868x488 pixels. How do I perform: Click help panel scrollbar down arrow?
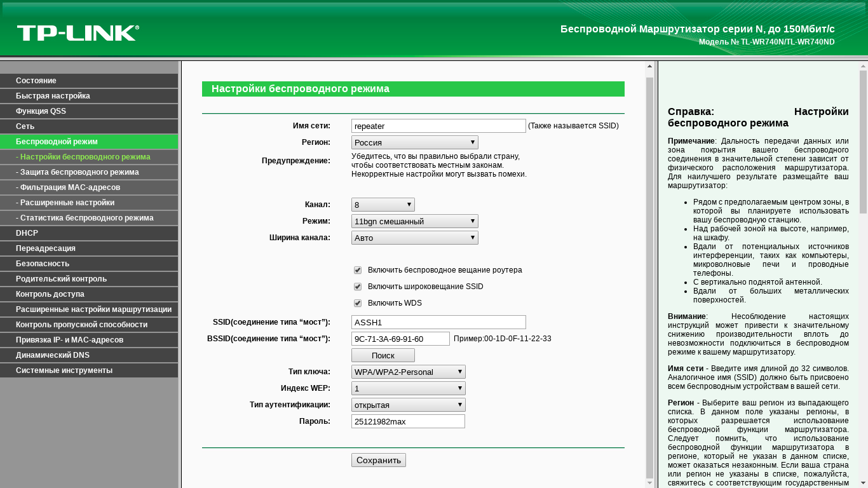point(863,483)
